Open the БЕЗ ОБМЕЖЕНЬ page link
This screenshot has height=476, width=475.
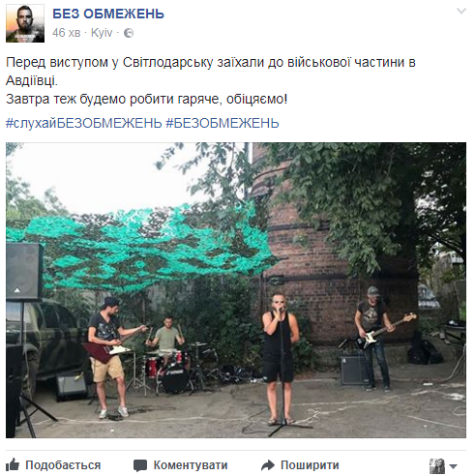108,14
